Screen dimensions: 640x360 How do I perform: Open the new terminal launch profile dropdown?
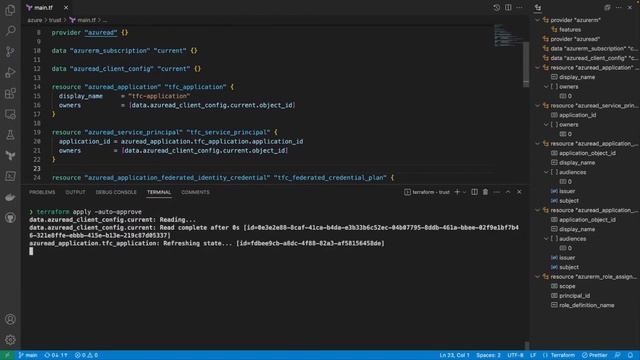[x=464, y=192]
